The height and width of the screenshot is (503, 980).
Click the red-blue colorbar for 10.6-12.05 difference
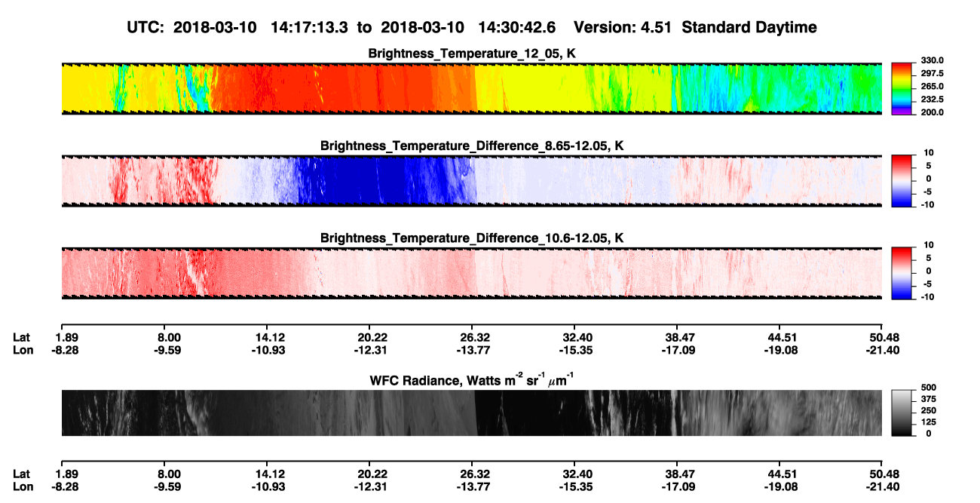[903, 273]
